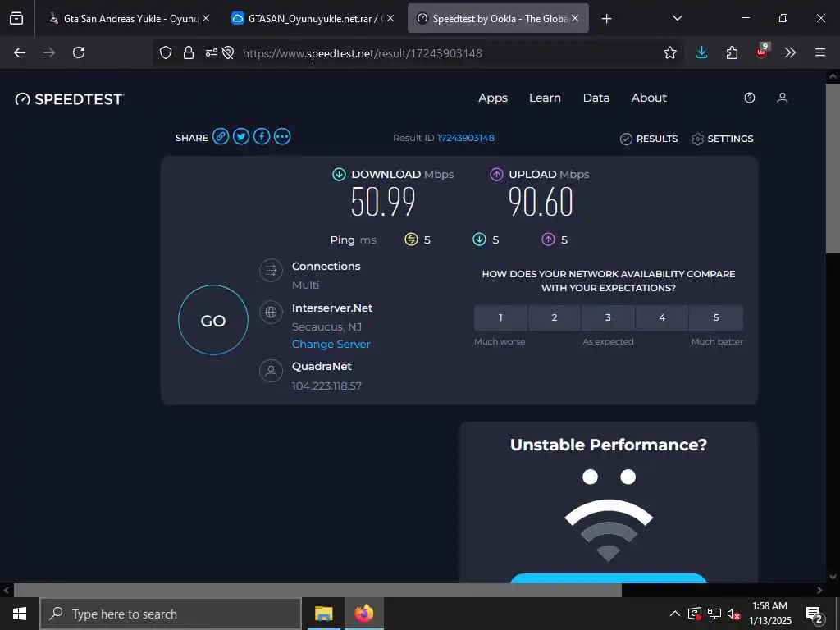840x630 pixels.
Task: Reload the current page
Action: 79,52
